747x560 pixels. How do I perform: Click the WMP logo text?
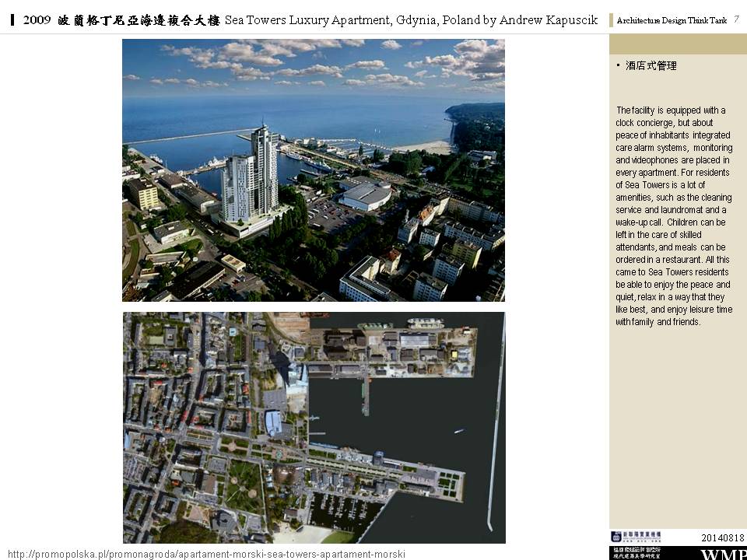[x=723, y=554]
